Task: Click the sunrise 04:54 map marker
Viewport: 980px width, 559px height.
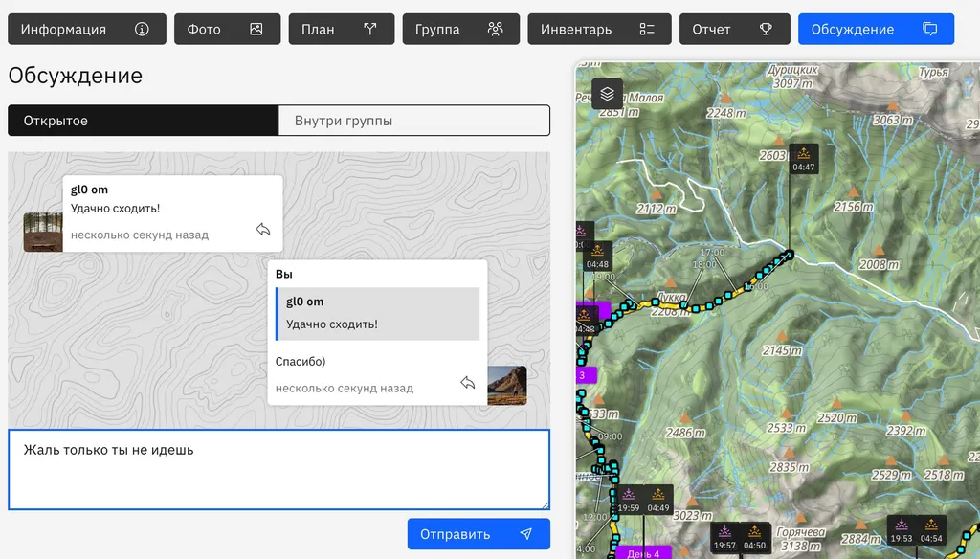Action: pyautogui.click(x=931, y=530)
